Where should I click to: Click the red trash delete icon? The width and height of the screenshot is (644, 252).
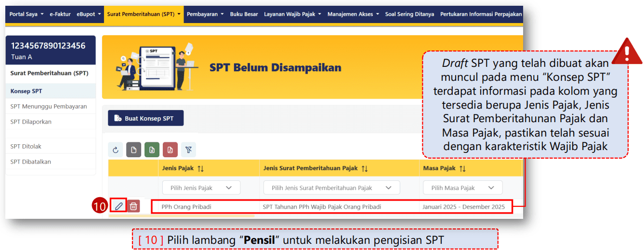(x=134, y=206)
